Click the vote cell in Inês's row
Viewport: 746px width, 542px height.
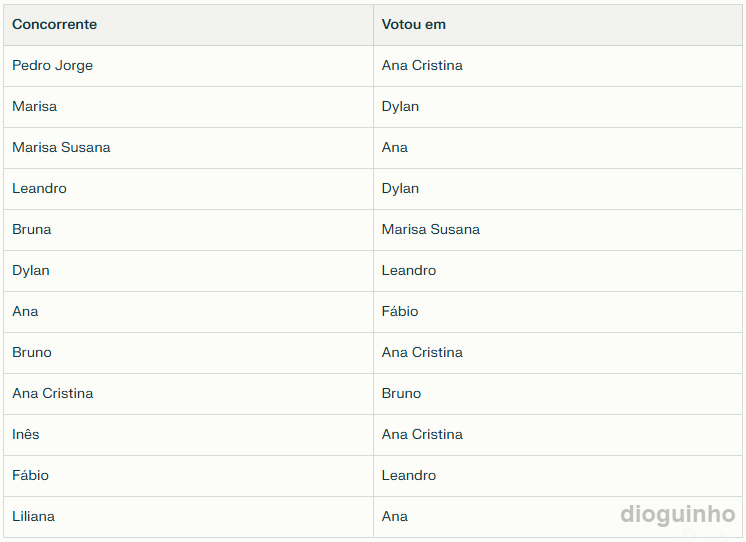[x=422, y=434]
